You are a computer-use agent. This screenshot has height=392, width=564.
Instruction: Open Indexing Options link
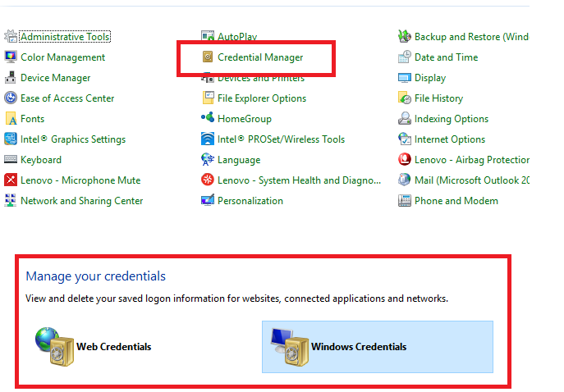452,119
